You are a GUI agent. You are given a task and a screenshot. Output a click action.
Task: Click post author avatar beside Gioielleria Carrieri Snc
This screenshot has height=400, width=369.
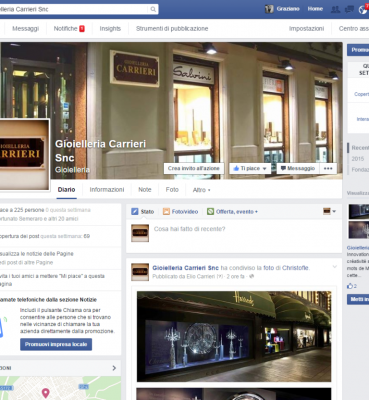pos(140,272)
